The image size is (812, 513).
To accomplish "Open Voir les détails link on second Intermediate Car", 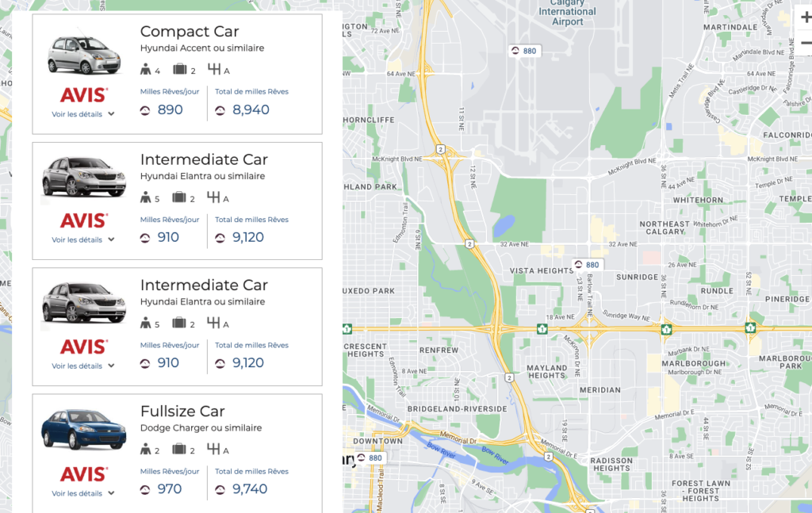I will (x=82, y=366).
